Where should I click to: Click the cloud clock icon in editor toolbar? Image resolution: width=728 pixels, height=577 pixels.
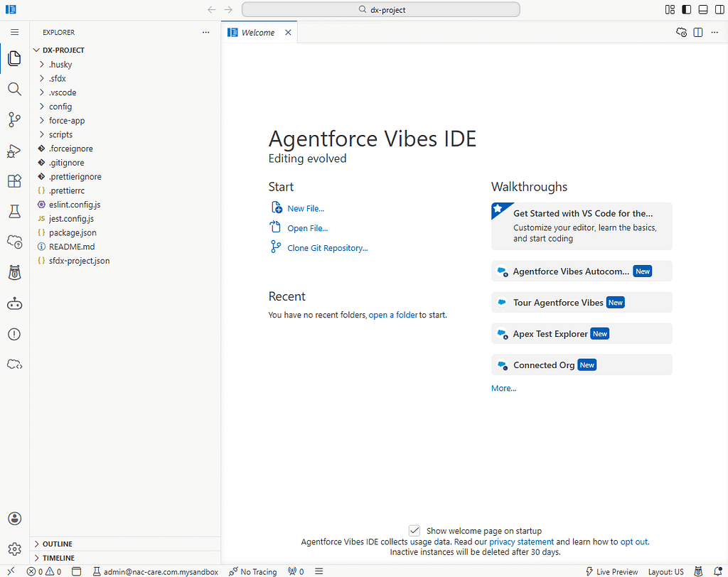pyautogui.click(x=681, y=33)
